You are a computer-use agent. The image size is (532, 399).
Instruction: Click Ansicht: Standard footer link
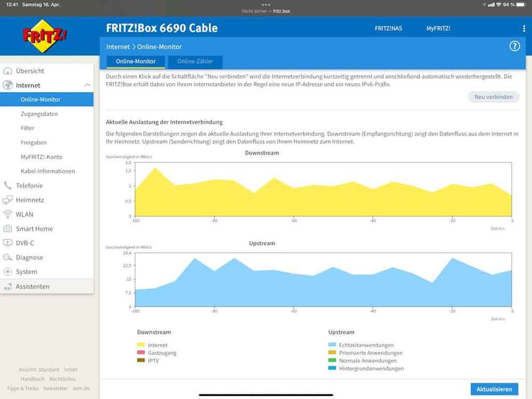(x=39, y=370)
